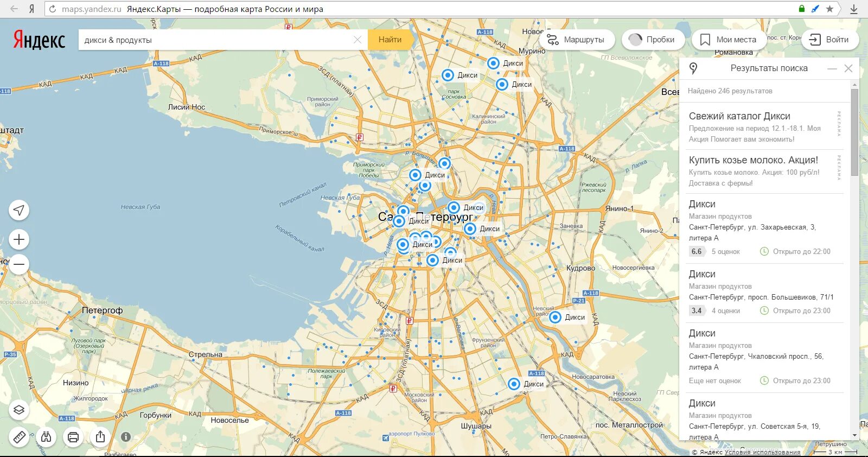Open the 'Купить козье молоко. Акция!' ad
This screenshot has width=868, height=457.
pyautogui.click(x=754, y=160)
